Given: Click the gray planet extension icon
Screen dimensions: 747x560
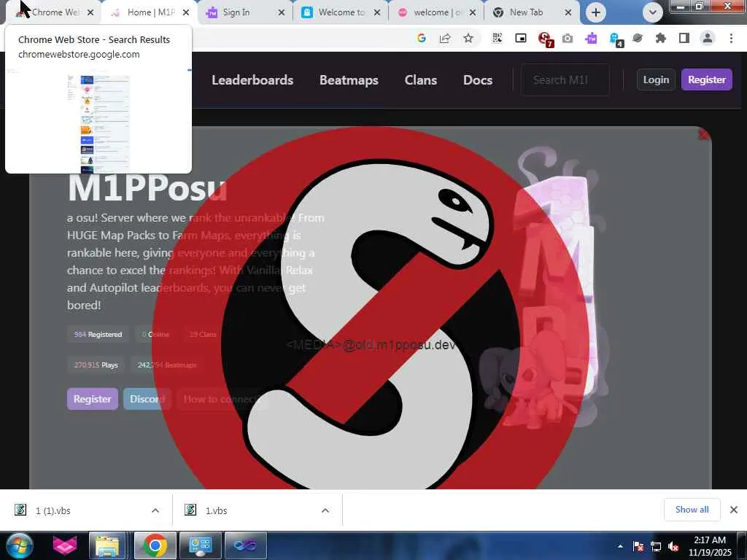Looking at the screenshot, I should [x=638, y=38].
